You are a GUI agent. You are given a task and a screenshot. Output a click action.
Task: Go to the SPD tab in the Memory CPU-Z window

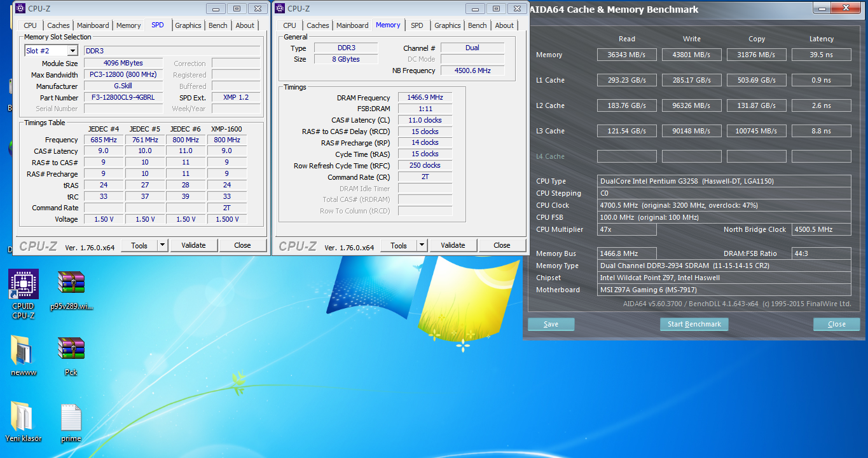click(x=417, y=25)
